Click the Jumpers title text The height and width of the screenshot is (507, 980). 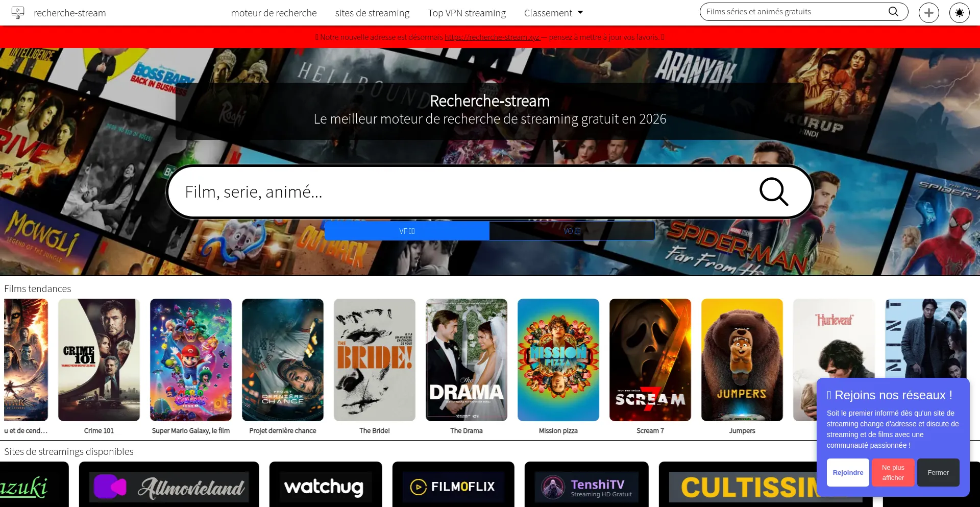(x=742, y=430)
